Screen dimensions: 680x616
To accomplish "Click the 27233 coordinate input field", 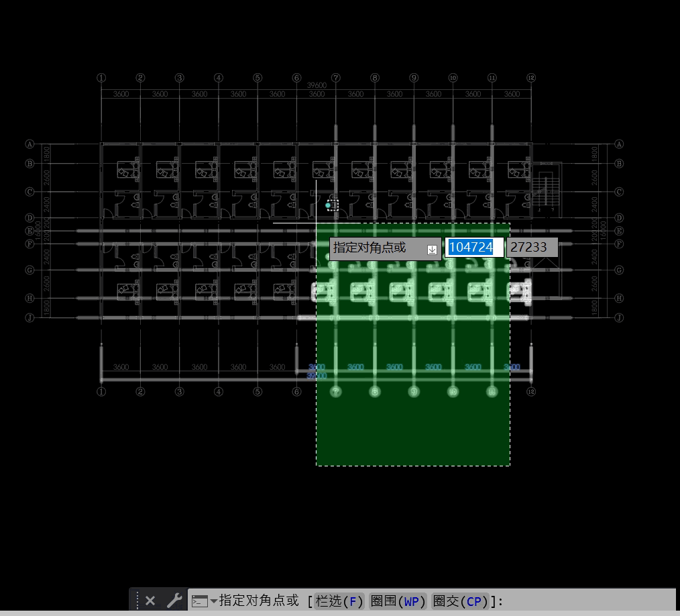I will [530, 248].
